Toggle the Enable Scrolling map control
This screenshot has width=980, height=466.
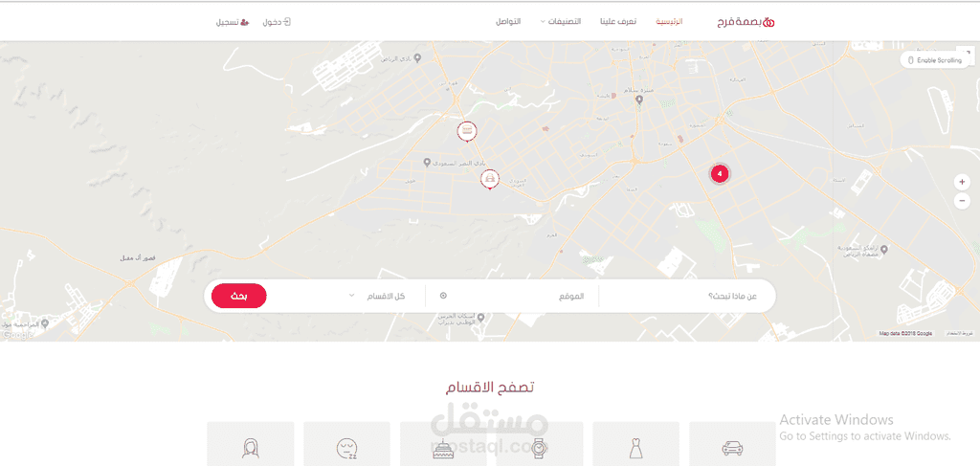pyautogui.click(x=935, y=60)
